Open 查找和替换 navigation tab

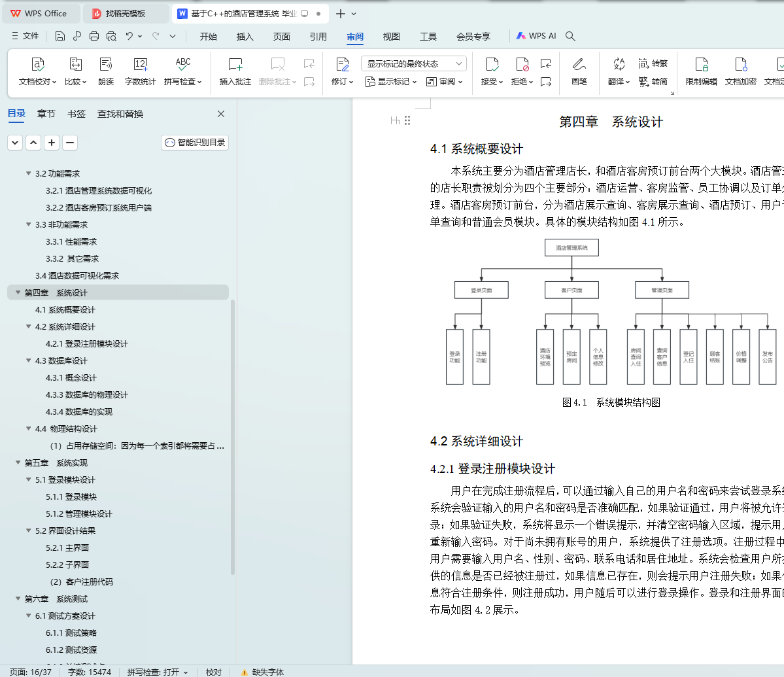tap(120, 114)
